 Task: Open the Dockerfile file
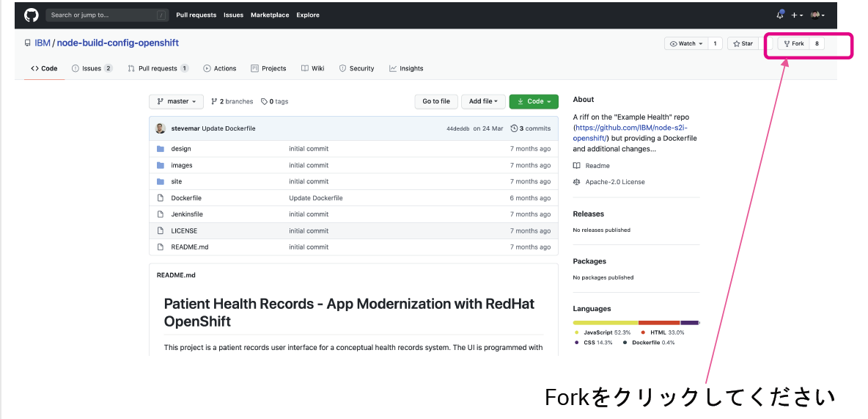point(186,198)
